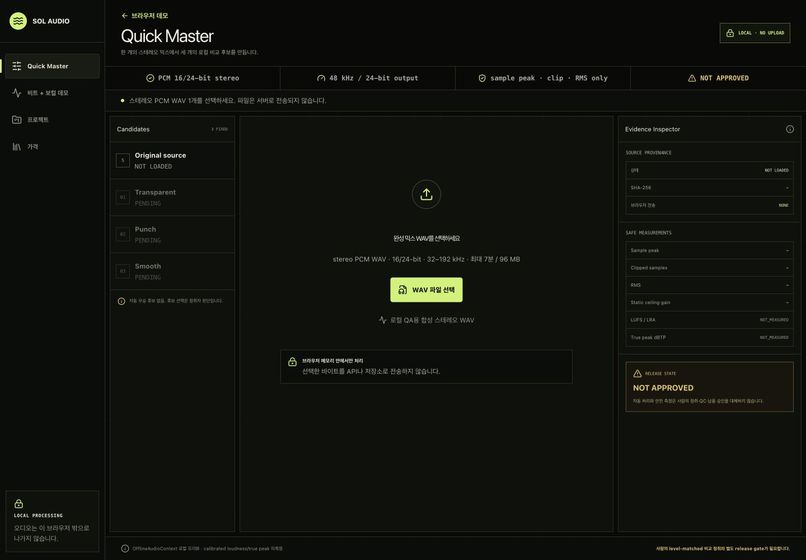The height and width of the screenshot is (560, 806).
Task: Open the 가격 pricing page
Action: point(52,147)
